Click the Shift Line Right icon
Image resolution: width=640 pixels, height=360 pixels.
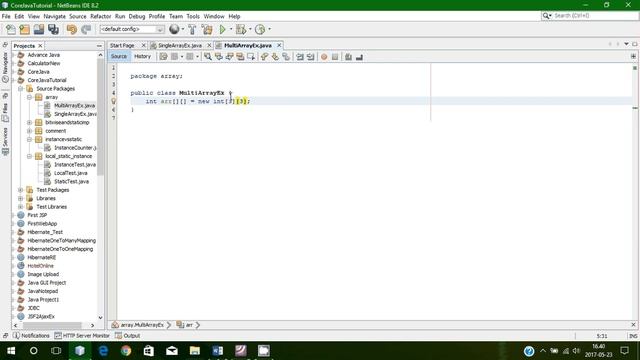[x=311, y=57]
